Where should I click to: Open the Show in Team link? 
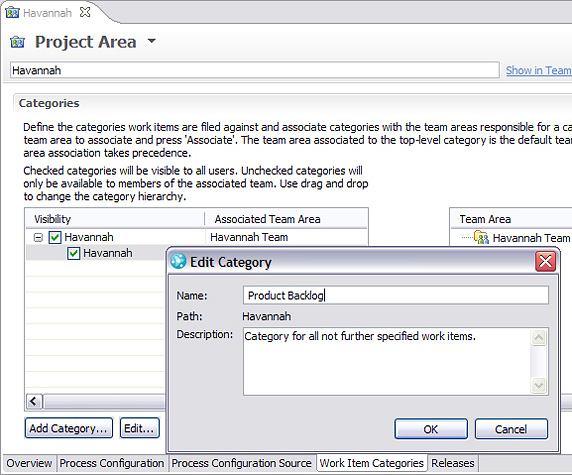click(x=538, y=70)
